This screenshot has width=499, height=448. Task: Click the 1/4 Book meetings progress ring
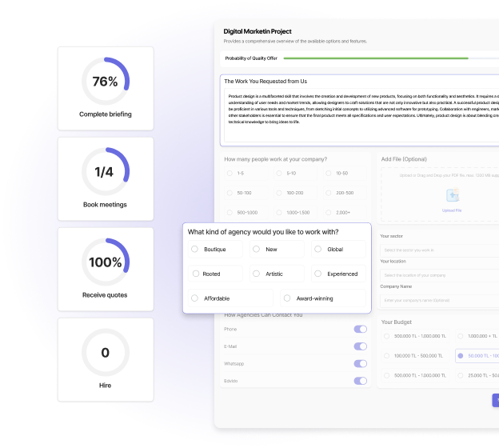tap(106, 171)
